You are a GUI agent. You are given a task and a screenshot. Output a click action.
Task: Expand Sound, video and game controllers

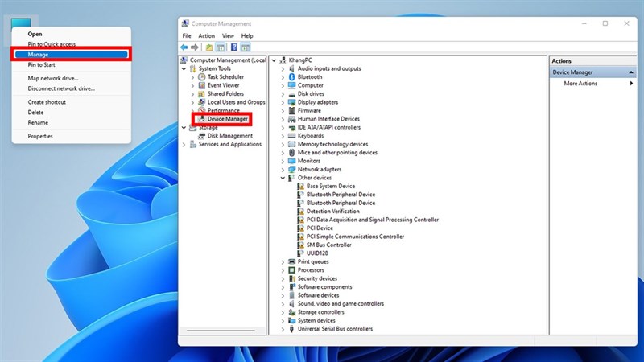pos(283,304)
